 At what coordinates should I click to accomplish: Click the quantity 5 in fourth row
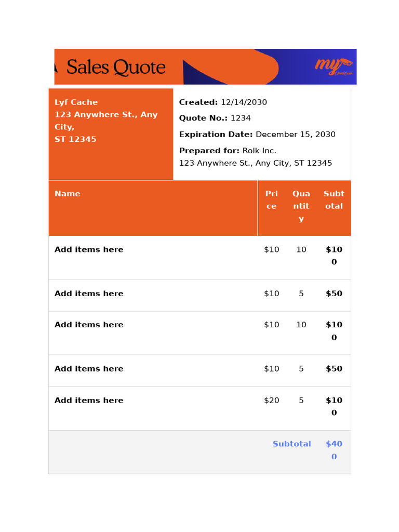(x=301, y=369)
